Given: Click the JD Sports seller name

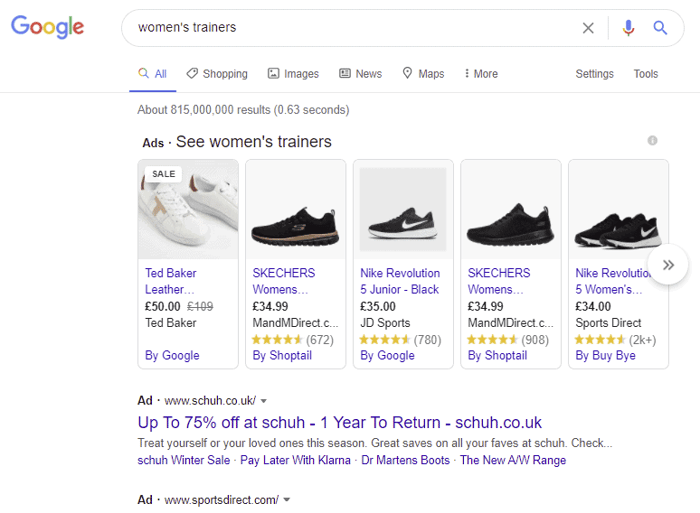Looking at the screenshot, I should pyautogui.click(x=385, y=323).
